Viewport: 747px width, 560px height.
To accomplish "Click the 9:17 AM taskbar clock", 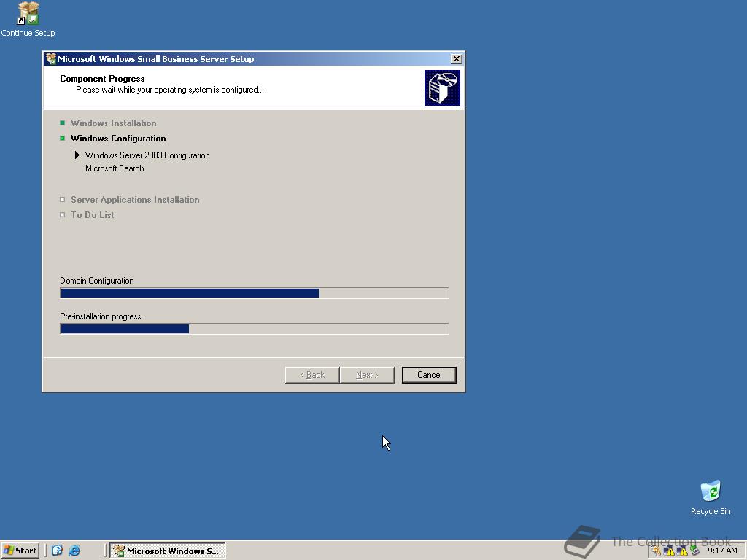I will pyautogui.click(x=722, y=551).
